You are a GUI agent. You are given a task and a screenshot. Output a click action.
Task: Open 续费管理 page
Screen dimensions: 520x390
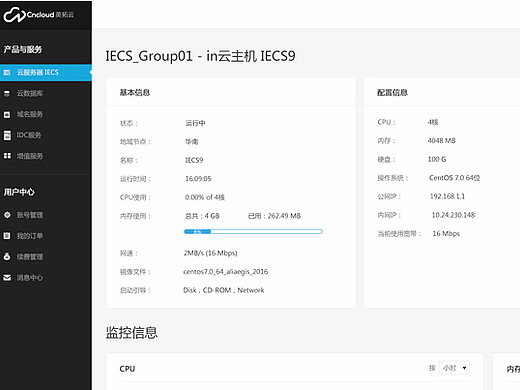[x=46, y=257]
